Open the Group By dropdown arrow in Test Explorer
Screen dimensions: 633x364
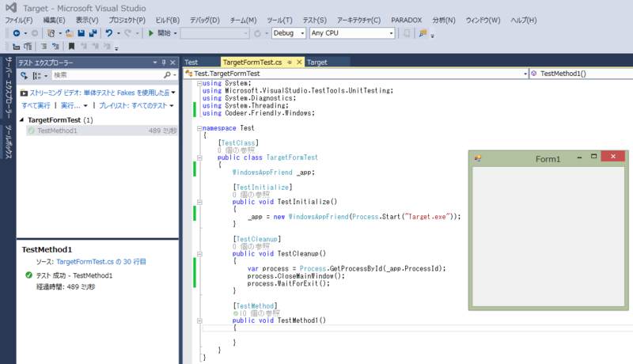coord(46,76)
